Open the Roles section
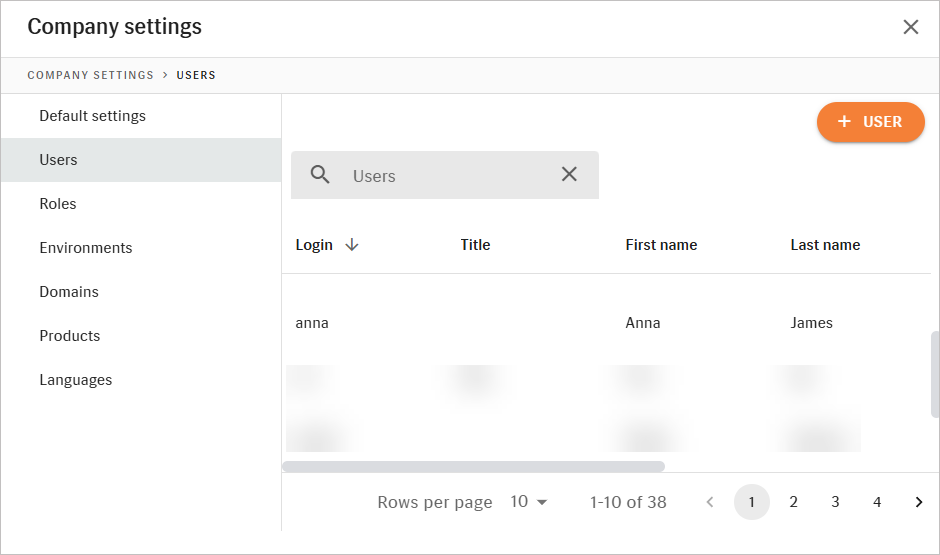The width and height of the screenshot is (940, 555). coord(58,204)
